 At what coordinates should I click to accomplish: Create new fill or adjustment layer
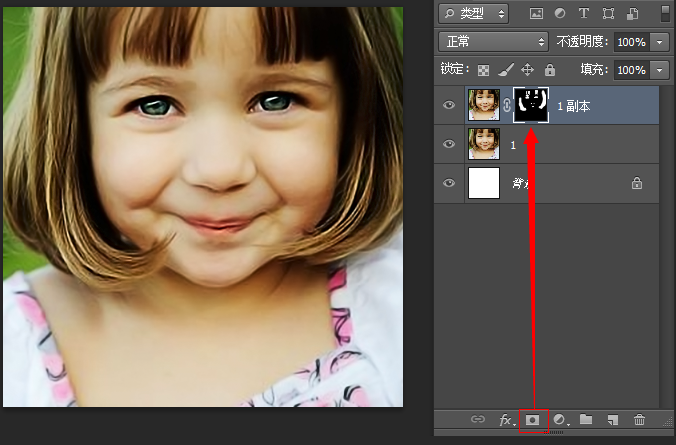coord(560,420)
